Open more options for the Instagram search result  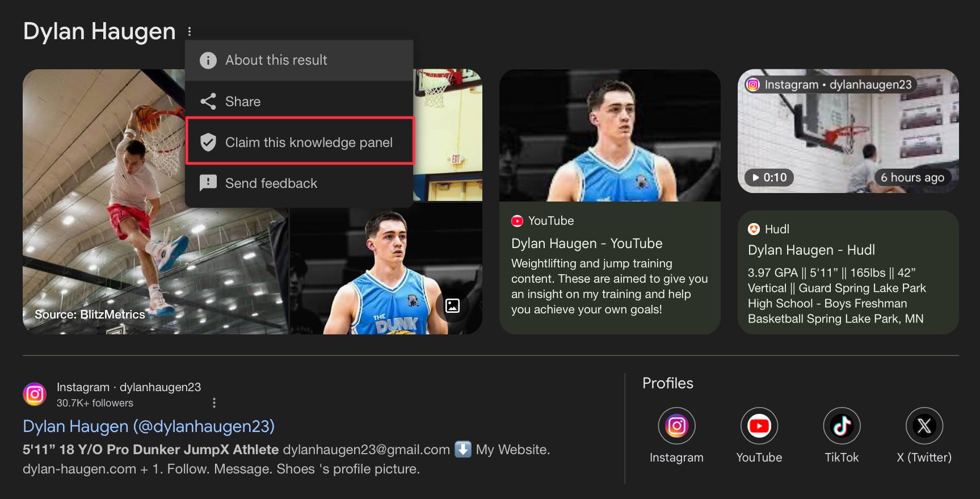[214, 403]
